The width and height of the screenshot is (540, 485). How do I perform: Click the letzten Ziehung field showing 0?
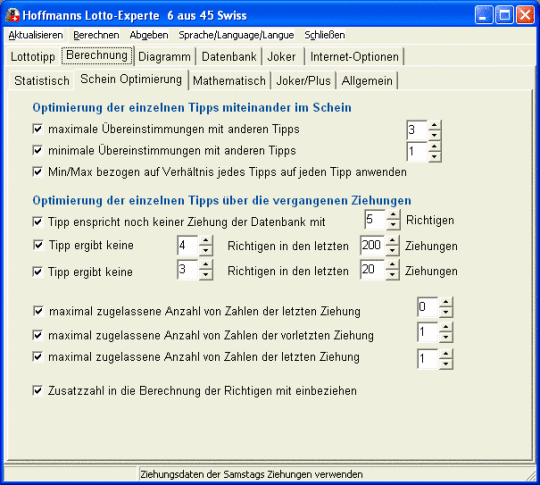tap(428, 307)
